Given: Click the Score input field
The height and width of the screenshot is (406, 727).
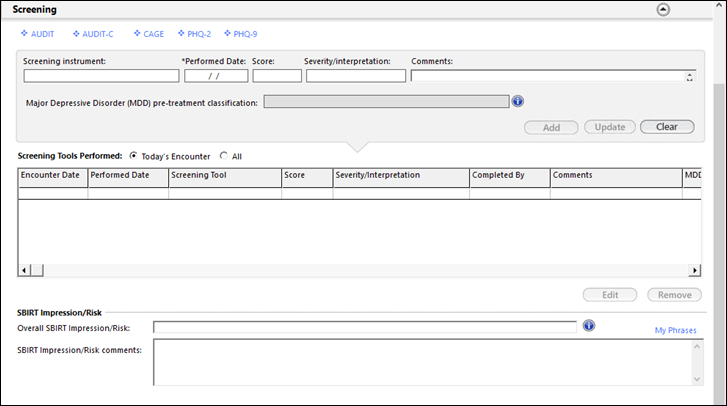Looking at the screenshot, I should (277, 76).
